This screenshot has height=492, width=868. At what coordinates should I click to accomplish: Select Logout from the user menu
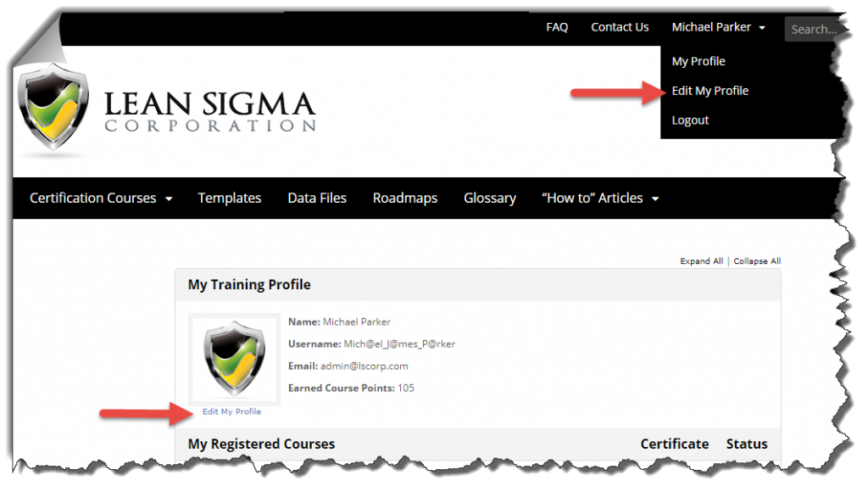coord(690,120)
